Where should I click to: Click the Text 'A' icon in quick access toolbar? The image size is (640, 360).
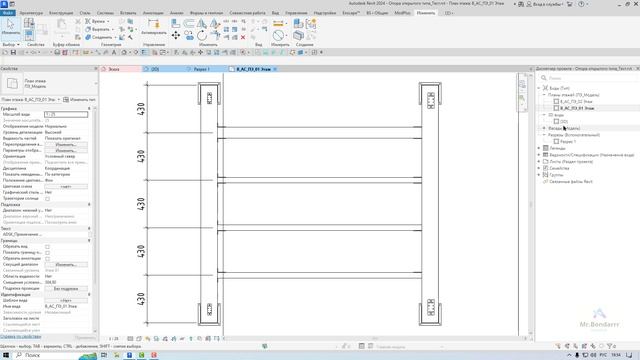pos(114,52)
